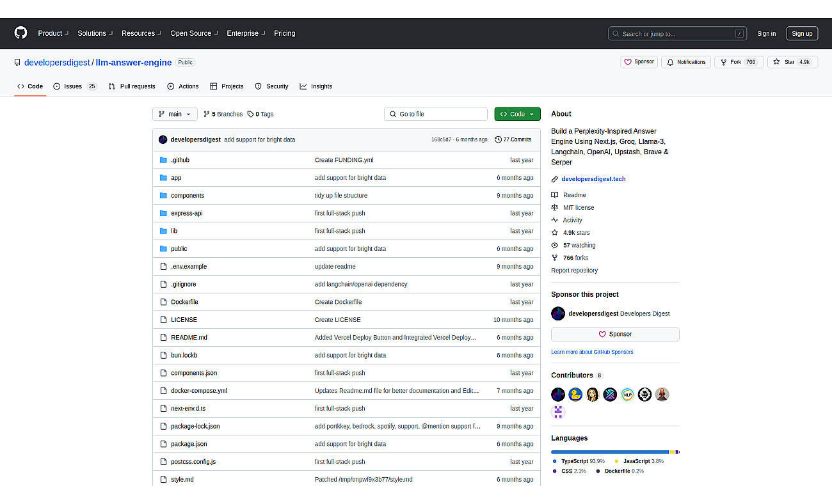This screenshot has height=504, width=832.
Task: Switch to the Issues tab
Action: coord(75,86)
